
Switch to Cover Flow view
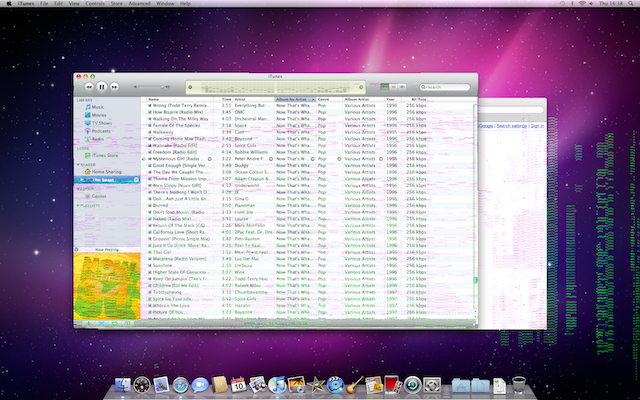pos(402,87)
